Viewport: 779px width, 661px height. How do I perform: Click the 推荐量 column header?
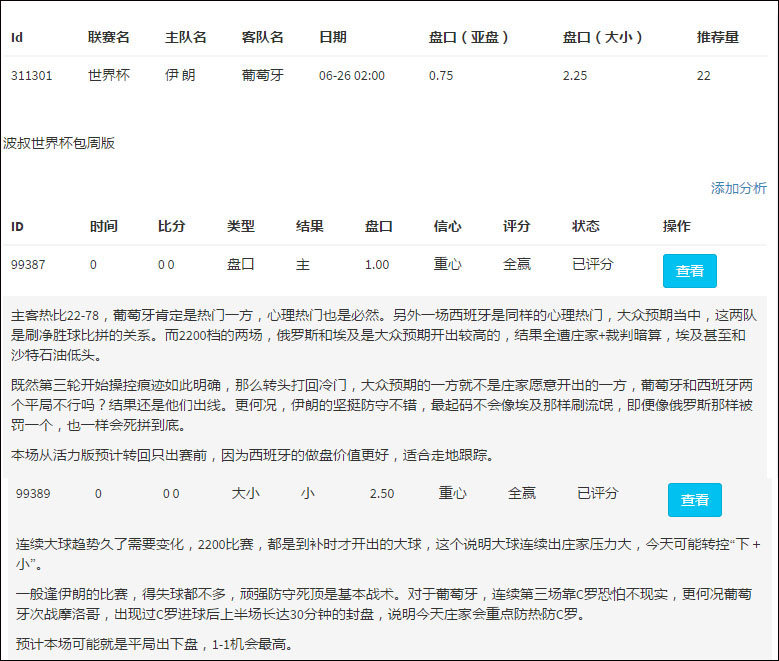718,37
